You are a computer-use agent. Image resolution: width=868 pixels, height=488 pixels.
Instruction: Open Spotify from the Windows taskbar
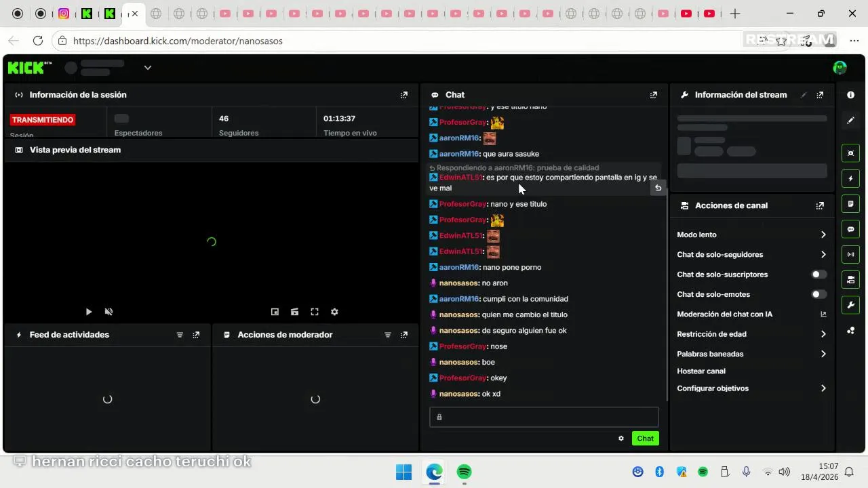(x=464, y=472)
